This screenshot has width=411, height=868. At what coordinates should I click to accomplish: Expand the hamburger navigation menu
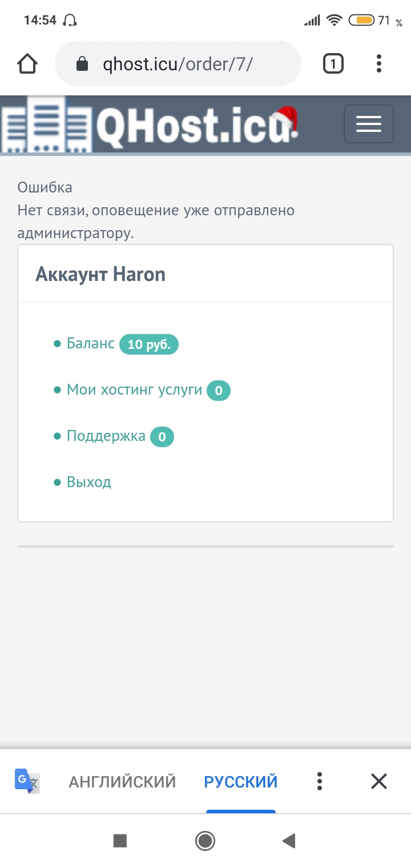368,123
